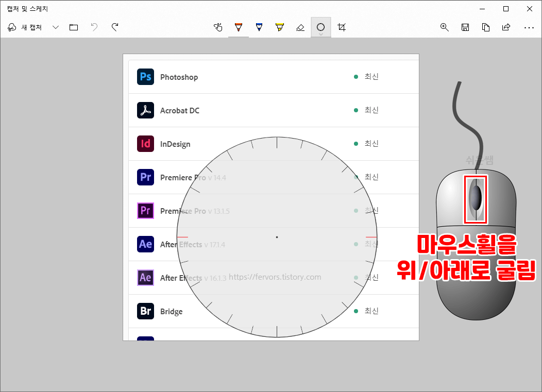The height and width of the screenshot is (392, 542).
Task: Close the Snip & Sketch window
Action: (530, 9)
